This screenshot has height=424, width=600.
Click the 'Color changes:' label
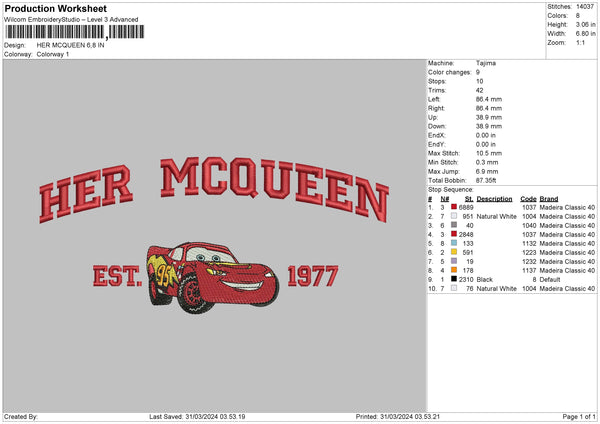pyautogui.click(x=450, y=72)
